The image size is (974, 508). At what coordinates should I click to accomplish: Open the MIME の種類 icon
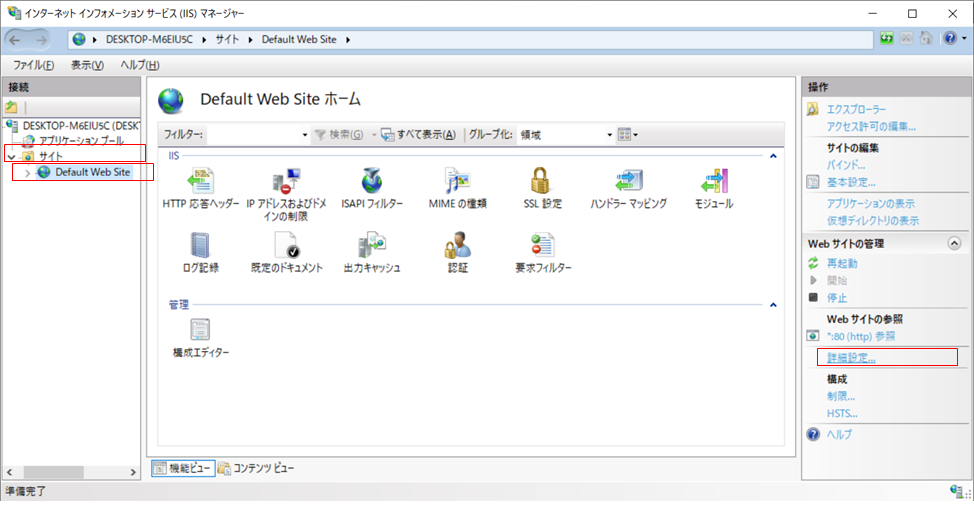457,181
